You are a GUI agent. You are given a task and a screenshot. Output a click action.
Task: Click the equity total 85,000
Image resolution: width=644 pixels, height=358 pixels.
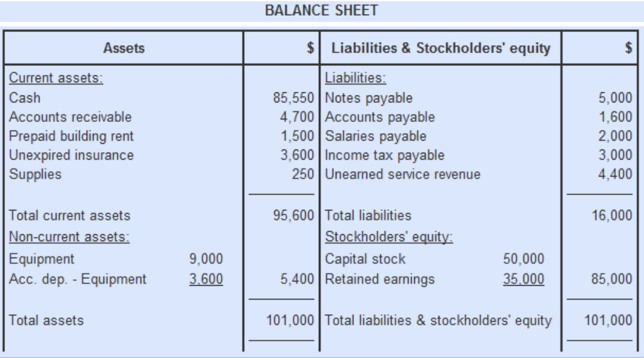pyautogui.click(x=611, y=279)
